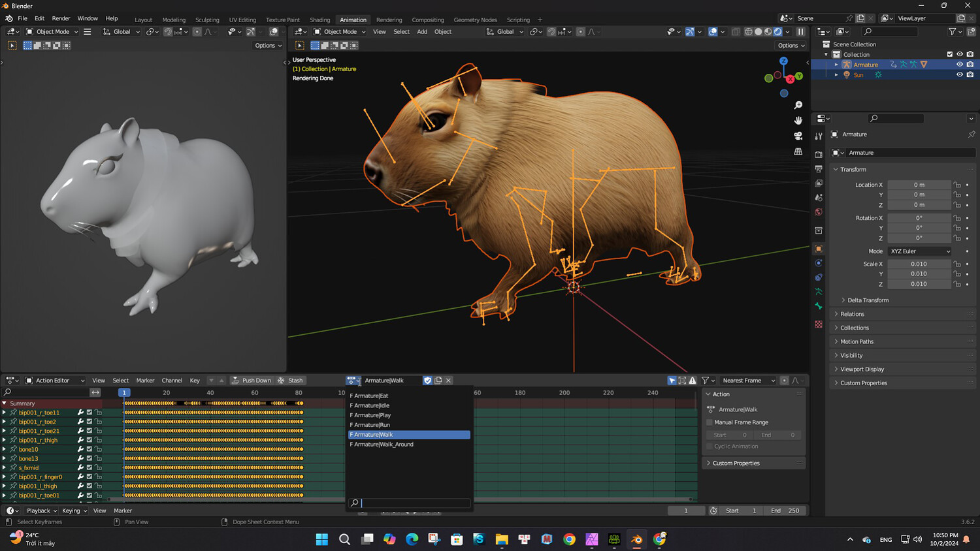Open the Tool properties tab icon

pos(819,136)
